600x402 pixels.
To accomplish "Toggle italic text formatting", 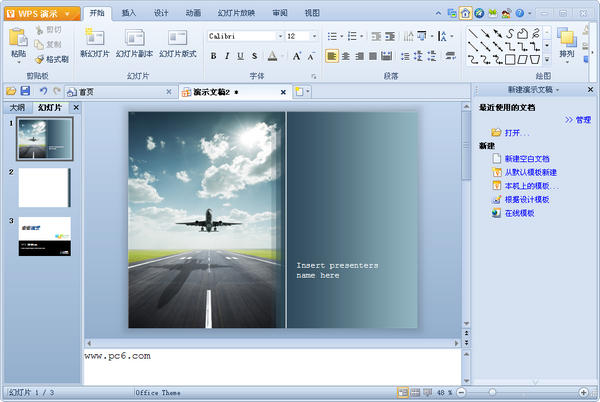I will point(228,56).
